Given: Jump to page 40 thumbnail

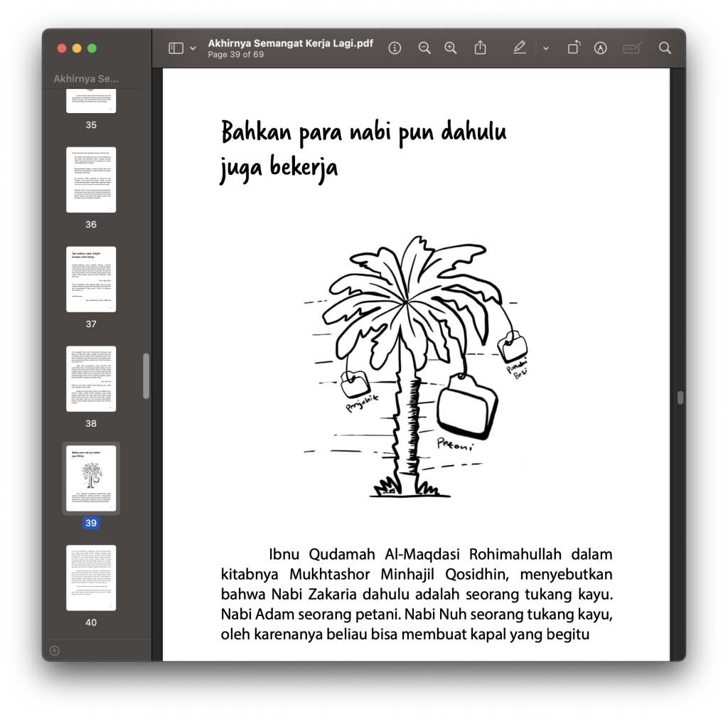Looking at the screenshot, I should coord(91,577).
